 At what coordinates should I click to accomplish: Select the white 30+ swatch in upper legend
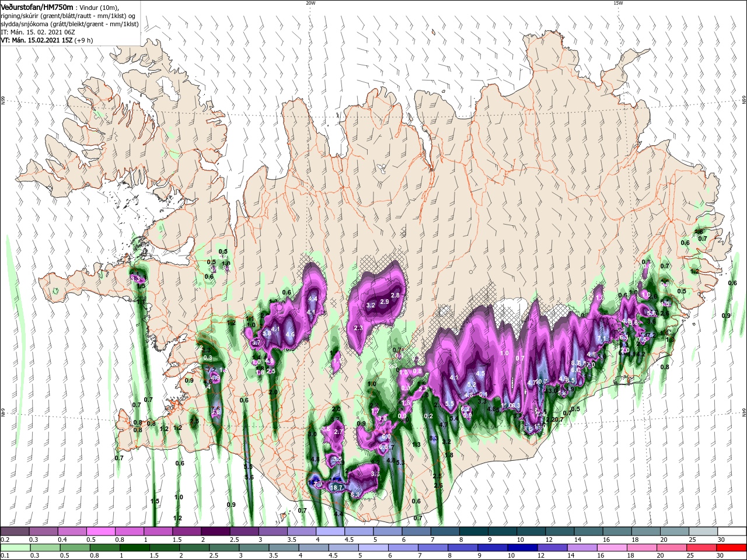pos(732,531)
